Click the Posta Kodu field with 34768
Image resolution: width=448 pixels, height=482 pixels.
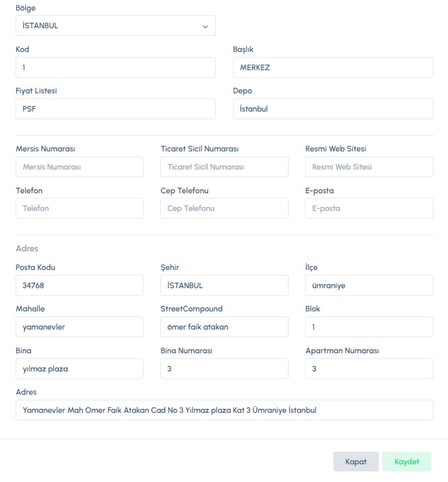(x=79, y=286)
